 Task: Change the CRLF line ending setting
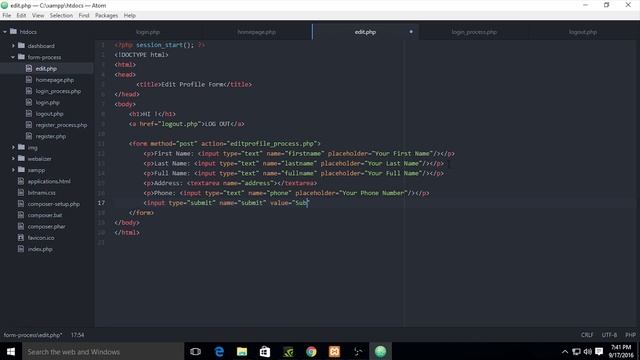(587, 335)
